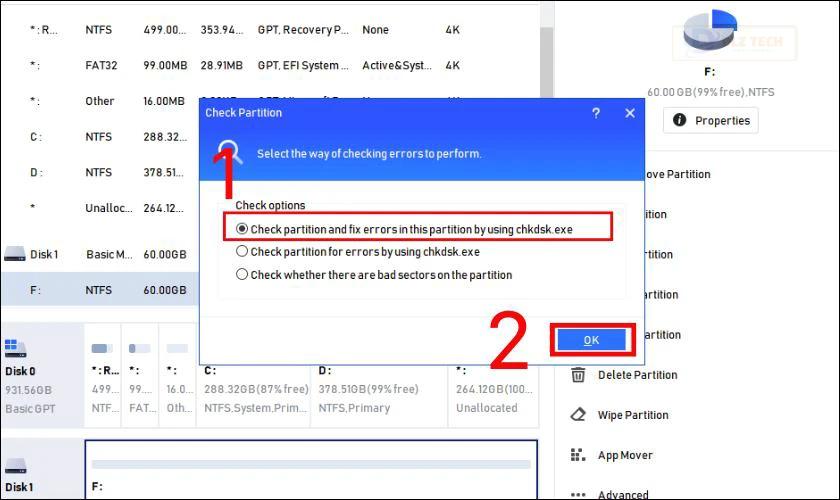Screen dimensions: 840x500
Task: Select the F: partition block on Disk1 map
Action: (311, 470)
